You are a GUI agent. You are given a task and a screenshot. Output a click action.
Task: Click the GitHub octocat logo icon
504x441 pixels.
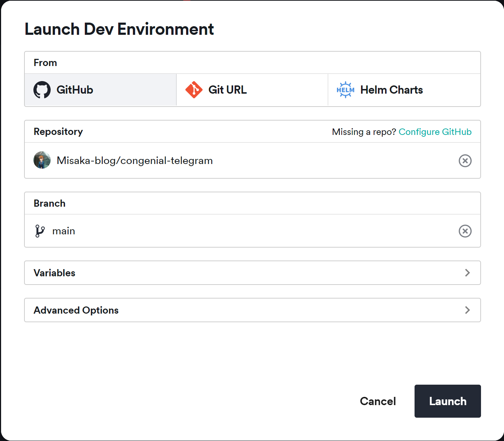click(42, 90)
